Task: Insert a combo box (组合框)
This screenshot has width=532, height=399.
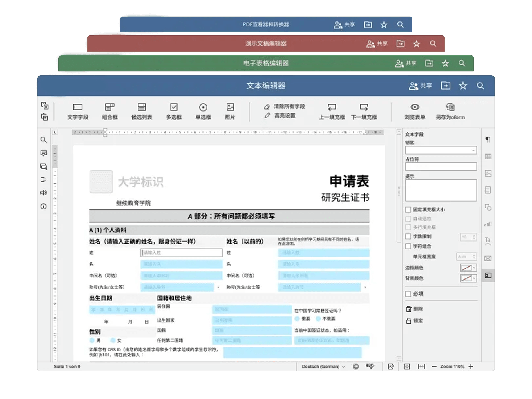Action: tap(109, 111)
